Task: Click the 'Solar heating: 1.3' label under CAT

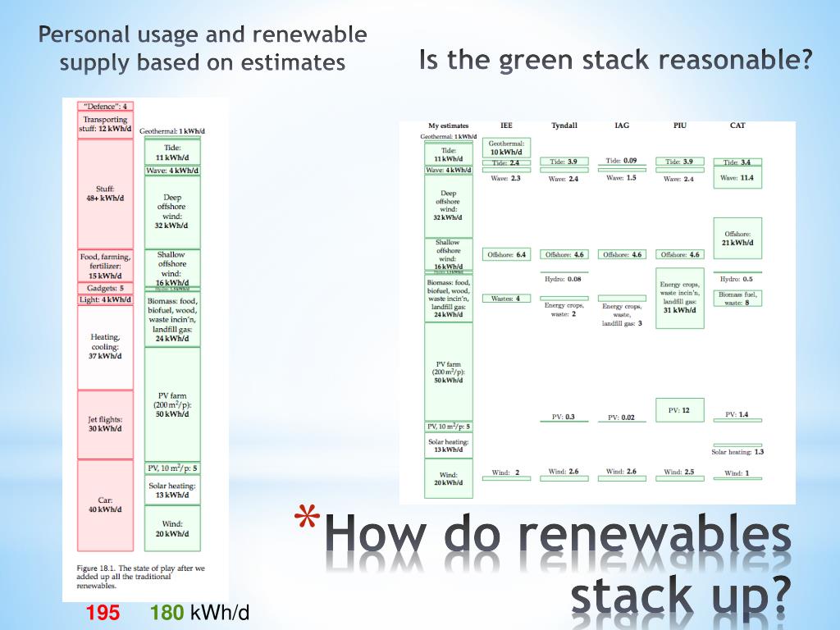Action: (x=737, y=452)
